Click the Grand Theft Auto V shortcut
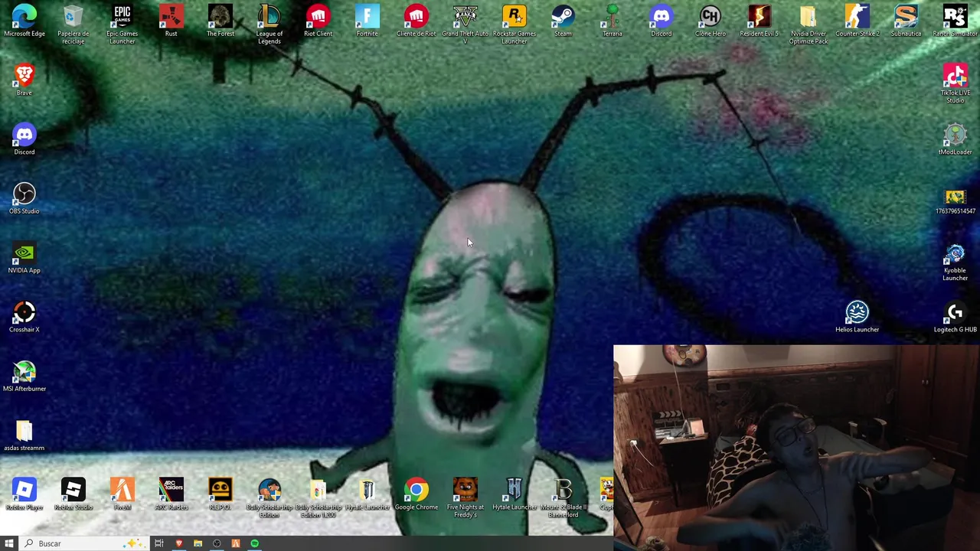This screenshot has height=551, width=980. click(x=465, y=24)
